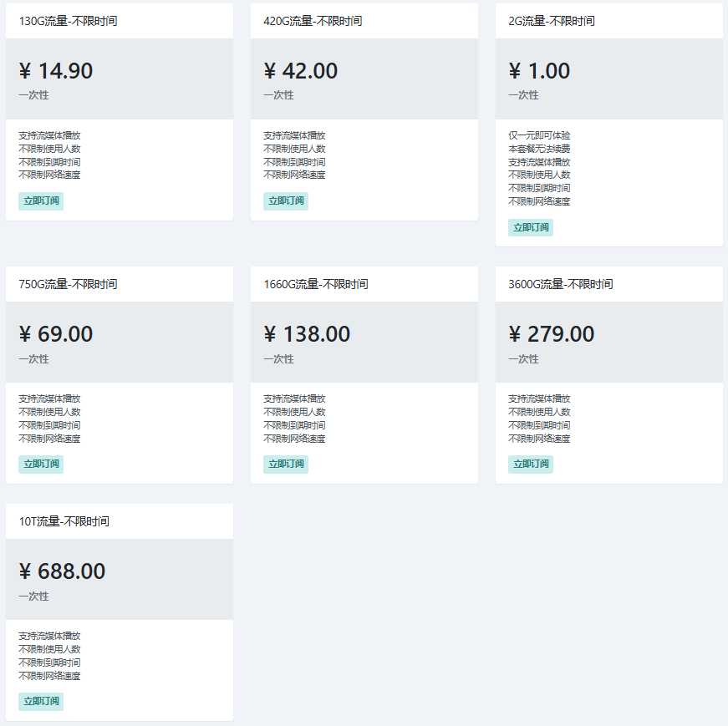The width and height of the screenshot is (728, 726).
Task: Subscribe to the 420G traffic plan
Action: click(x=286, y=201)
